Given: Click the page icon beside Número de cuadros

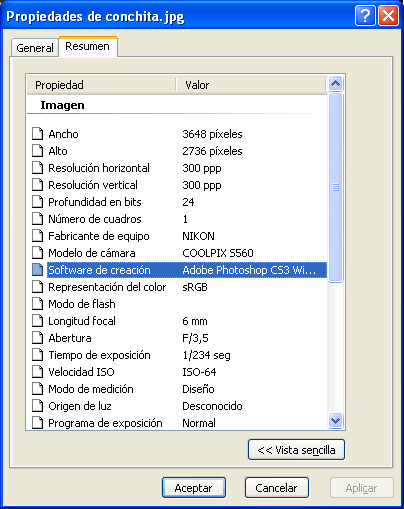Looking at the screenshot, I should [x=38, y=219].
